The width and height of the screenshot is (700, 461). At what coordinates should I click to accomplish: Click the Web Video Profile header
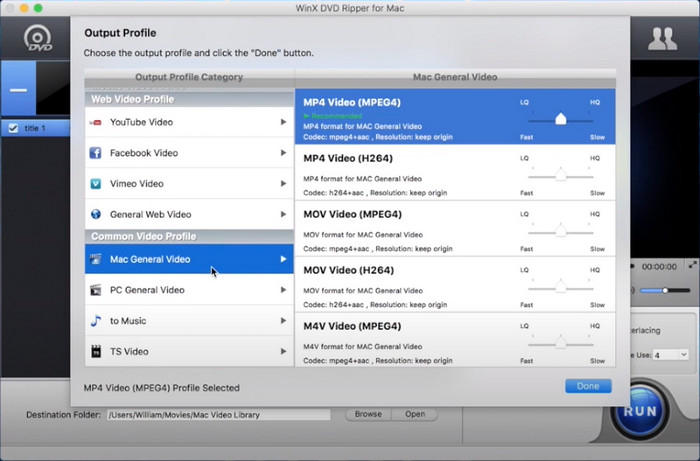[189, 99]
